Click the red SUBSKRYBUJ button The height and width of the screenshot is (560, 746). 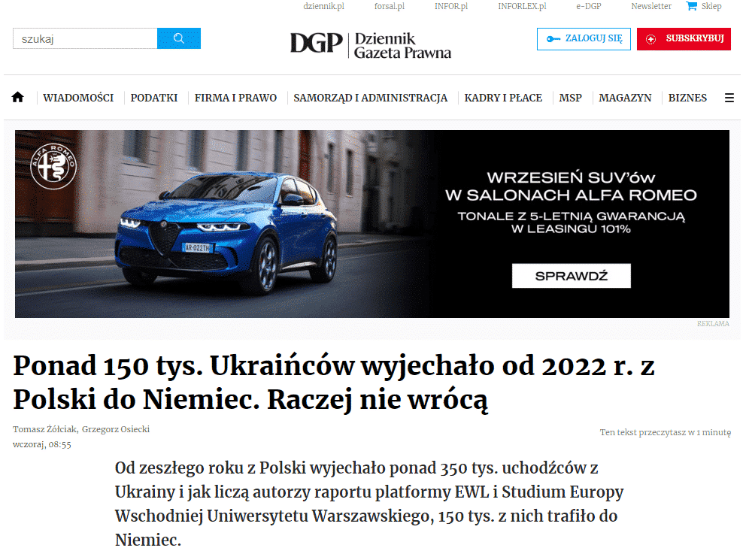coord(684,39)
